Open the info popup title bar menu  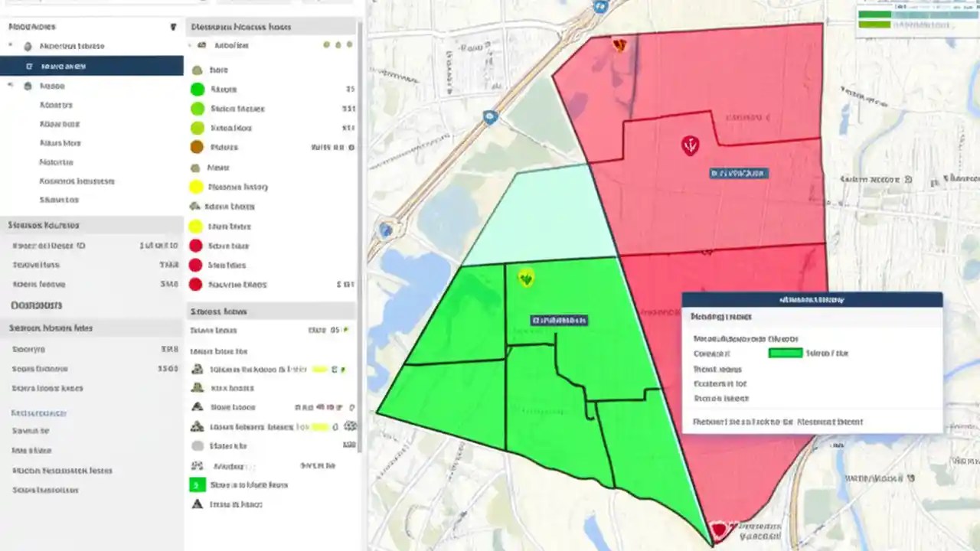click(812, 299)
